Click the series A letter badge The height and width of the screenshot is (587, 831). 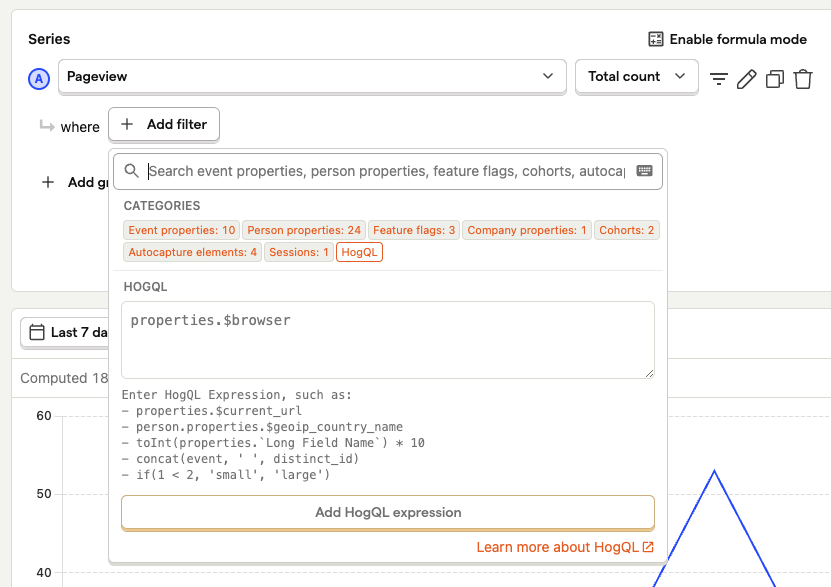(x=39, y=79)
